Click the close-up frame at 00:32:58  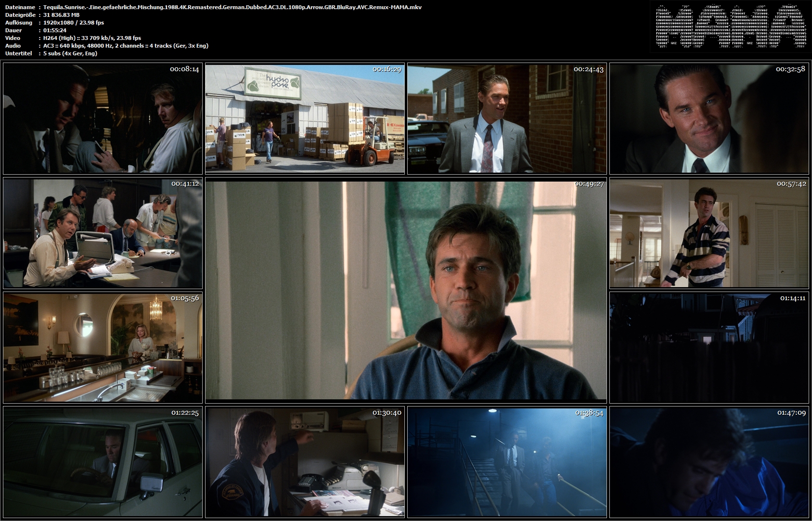click(709, 118)
